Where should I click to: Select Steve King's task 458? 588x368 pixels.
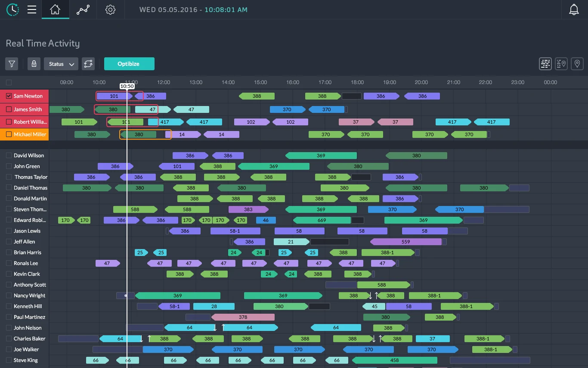pos(394,360)
